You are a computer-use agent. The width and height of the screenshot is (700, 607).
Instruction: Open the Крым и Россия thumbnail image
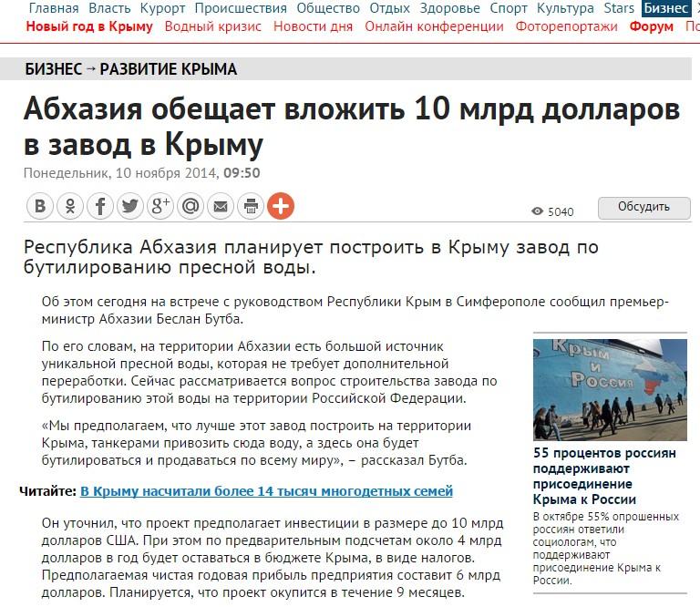[x=610, y=390]
